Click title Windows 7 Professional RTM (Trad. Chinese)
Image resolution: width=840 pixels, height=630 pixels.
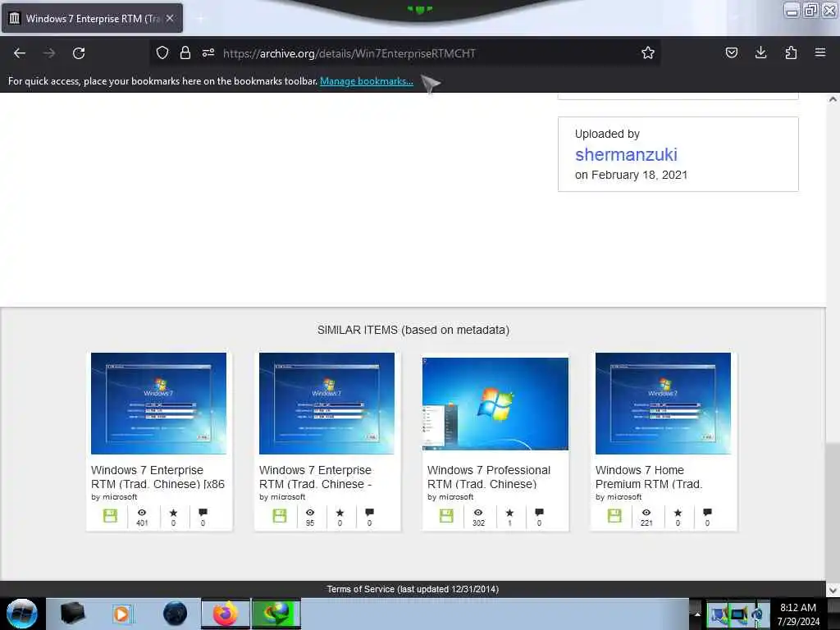pos(489,477)
